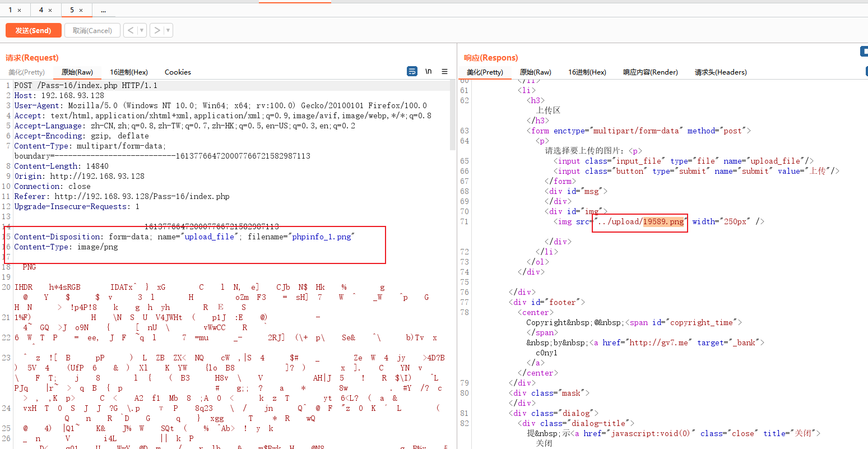Switch request view to Hex tab
The image size is (868, 449).
[129, 72]
